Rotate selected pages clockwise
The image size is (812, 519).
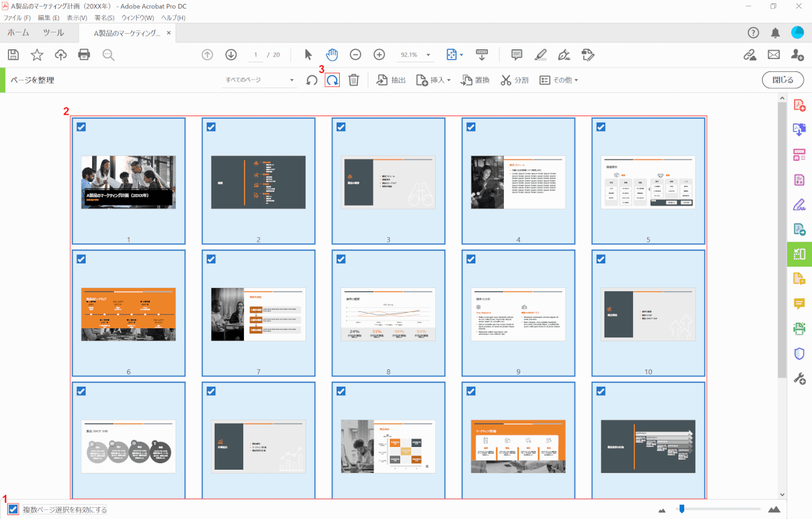[x=332, y=80]
